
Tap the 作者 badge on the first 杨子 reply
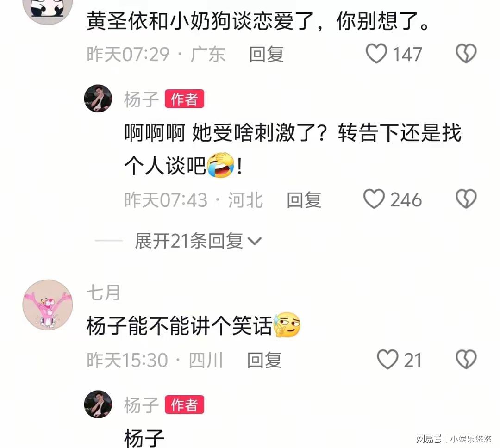pyautogui.click(x=184, y=99)
